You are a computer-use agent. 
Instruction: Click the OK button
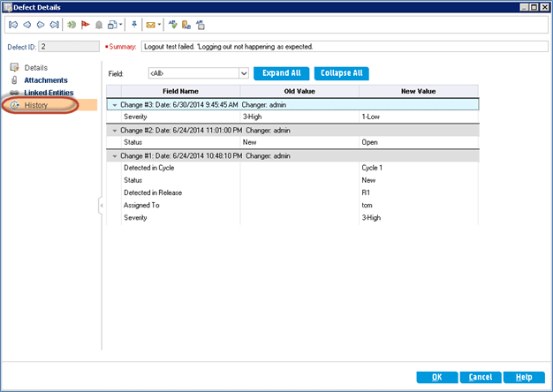pos(436,376)
